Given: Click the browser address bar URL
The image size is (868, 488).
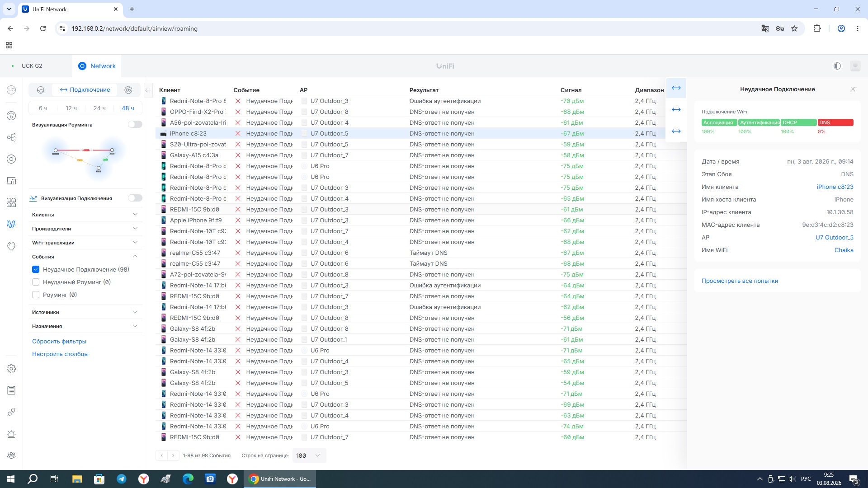Looking at the screenshot, I should 134,28.
